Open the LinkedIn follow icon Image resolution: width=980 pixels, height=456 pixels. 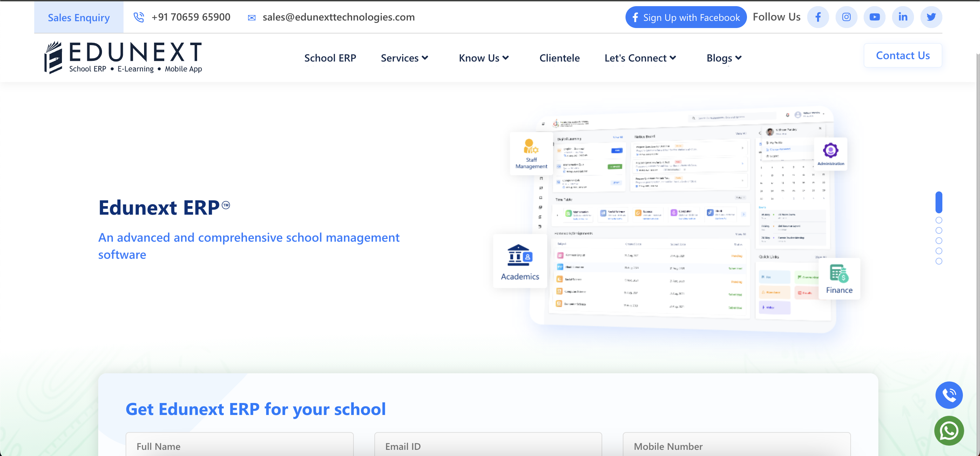point(903,17)
